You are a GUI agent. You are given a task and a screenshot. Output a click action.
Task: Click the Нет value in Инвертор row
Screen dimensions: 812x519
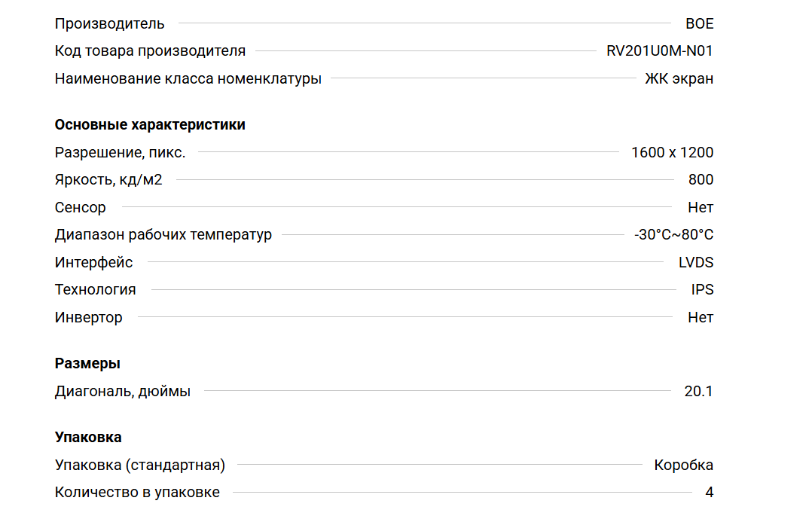tap(701, 317)
